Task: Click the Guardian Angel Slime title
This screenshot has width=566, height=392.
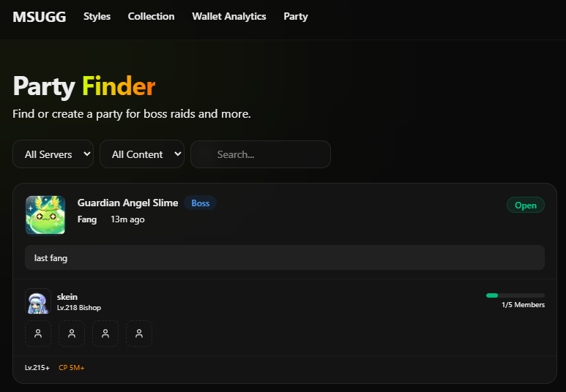Action: pyautogui.click(x=127, y=203)
